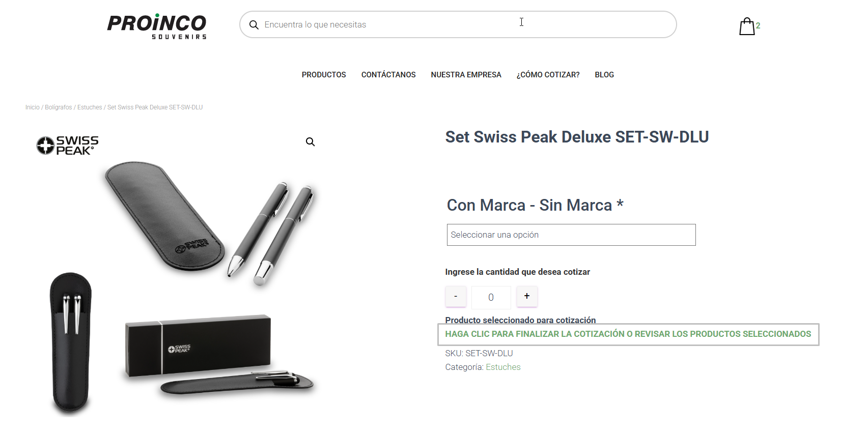Click the quantity number input field
Image resolution: width=868 pixels, height=431 pixels.
(x=491, y=298)
